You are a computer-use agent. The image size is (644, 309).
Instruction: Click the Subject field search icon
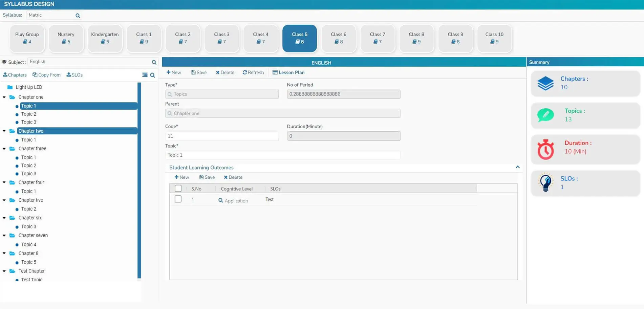(x=154, y=62)
